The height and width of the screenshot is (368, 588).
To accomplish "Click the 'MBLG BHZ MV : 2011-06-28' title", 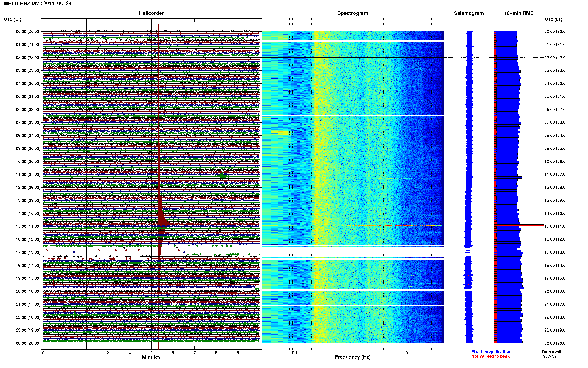I will tap(37, 3).
